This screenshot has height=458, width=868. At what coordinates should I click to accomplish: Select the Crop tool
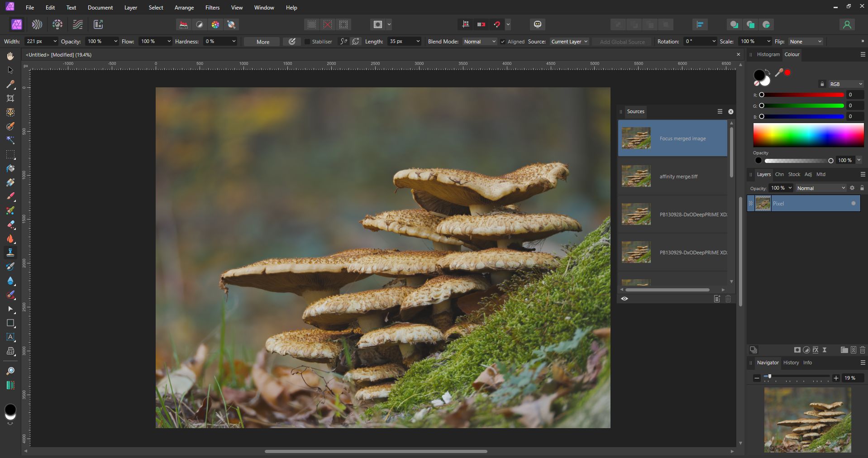pyautogui.click(x=10, y=98)
